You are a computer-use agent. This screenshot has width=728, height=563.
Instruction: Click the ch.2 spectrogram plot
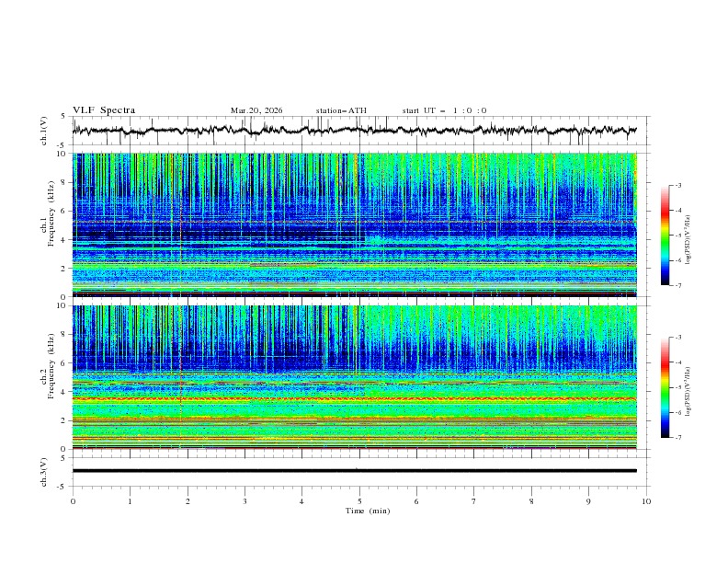point(355,377)
